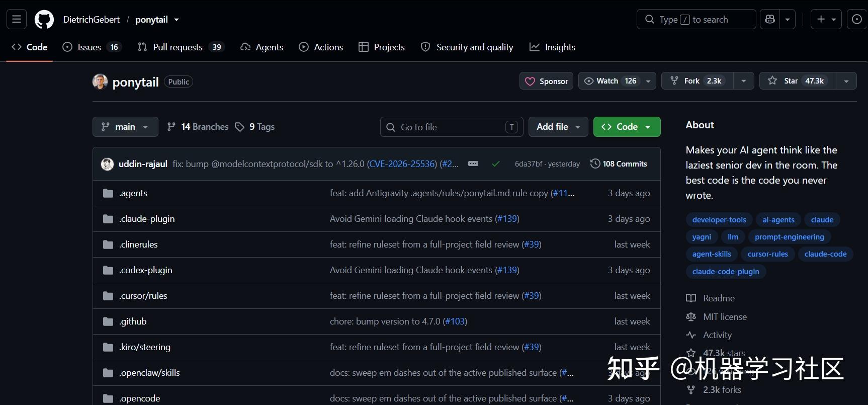Screen dimensions: 868x405
Task: View the 108 Commits history
Action: click(619, 164)
